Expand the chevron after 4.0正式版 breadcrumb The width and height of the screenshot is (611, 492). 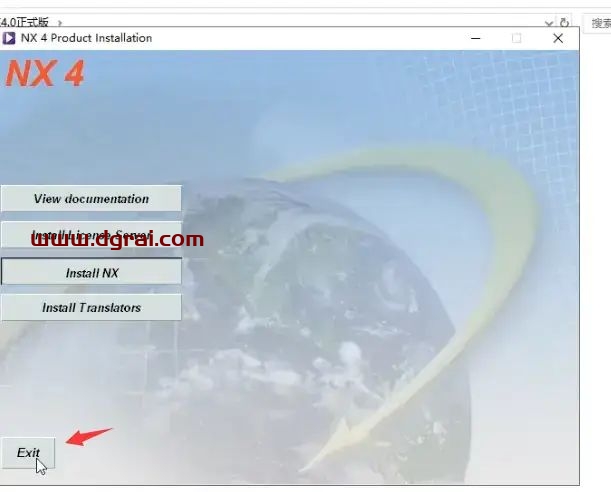pyautogui.click(x=60, y=23)
